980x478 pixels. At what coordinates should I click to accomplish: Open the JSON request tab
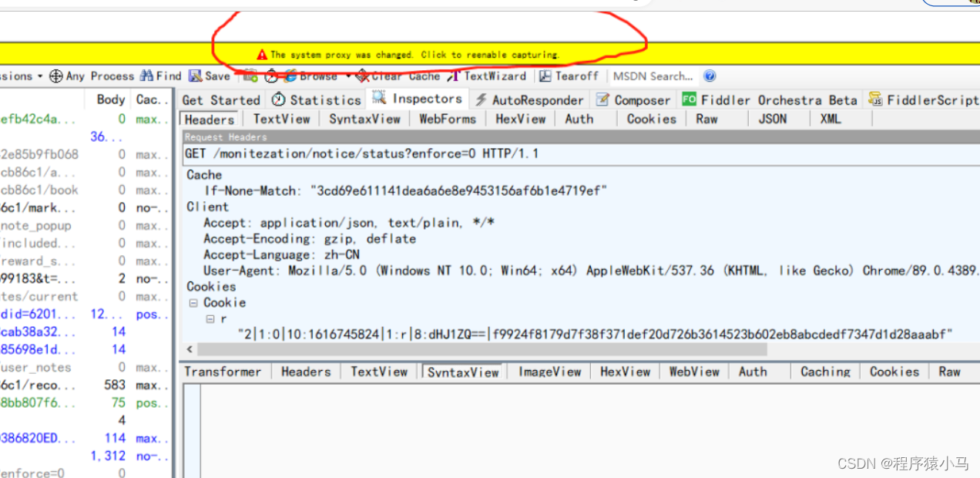[773, 119]
